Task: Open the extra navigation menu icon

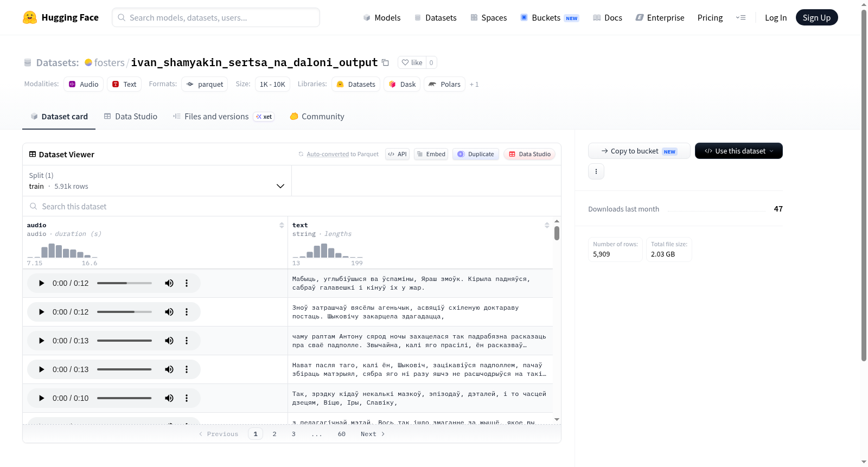Action: [x=741, y=17]
